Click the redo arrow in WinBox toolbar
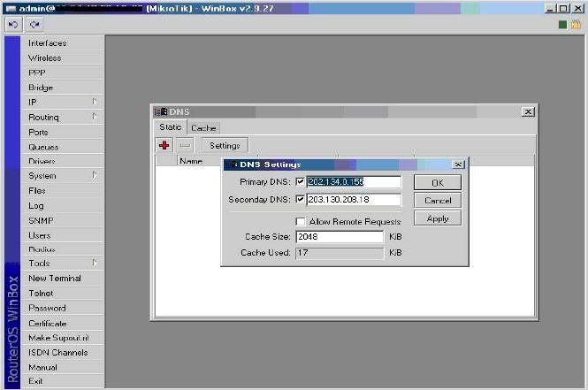588x390 pixels. (34, 25)
